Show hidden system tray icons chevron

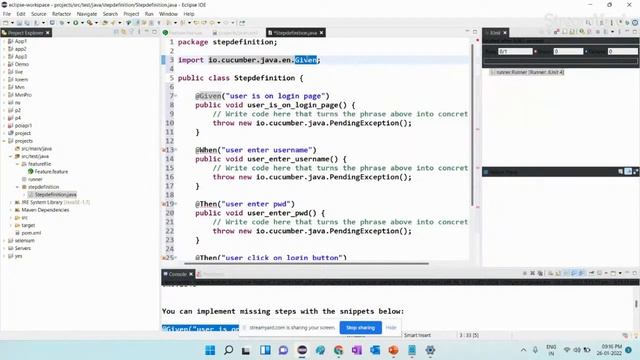point(523,350)
